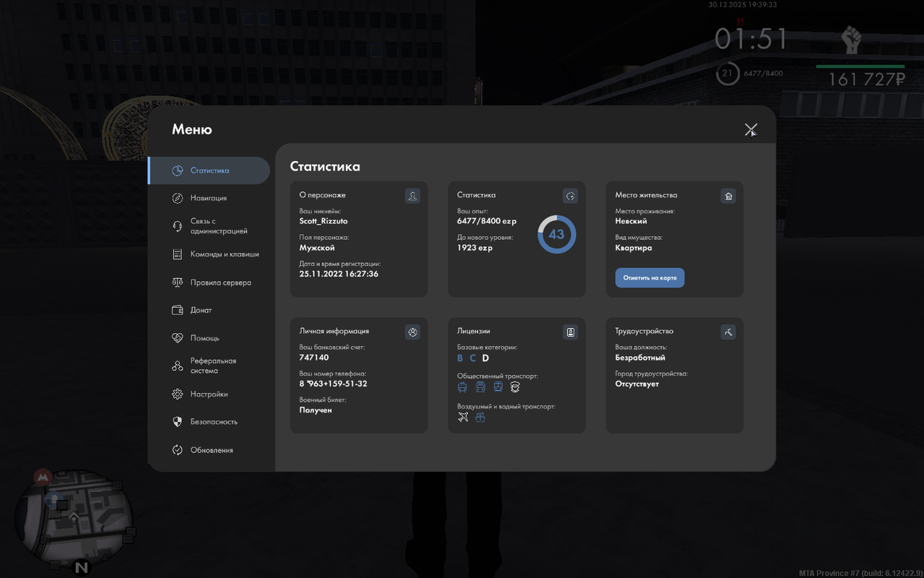The image size is (924, 578).
Task: Click the round minimap
Action: [74, 517]
